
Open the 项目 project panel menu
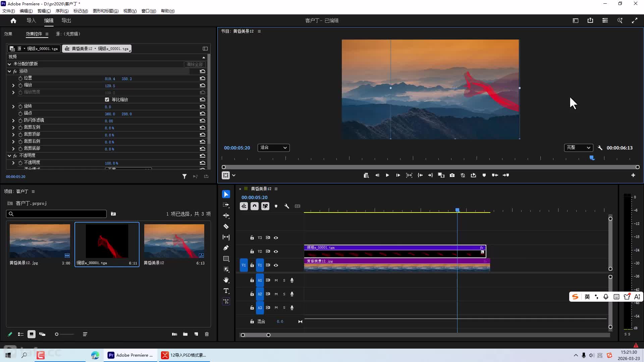33,192
